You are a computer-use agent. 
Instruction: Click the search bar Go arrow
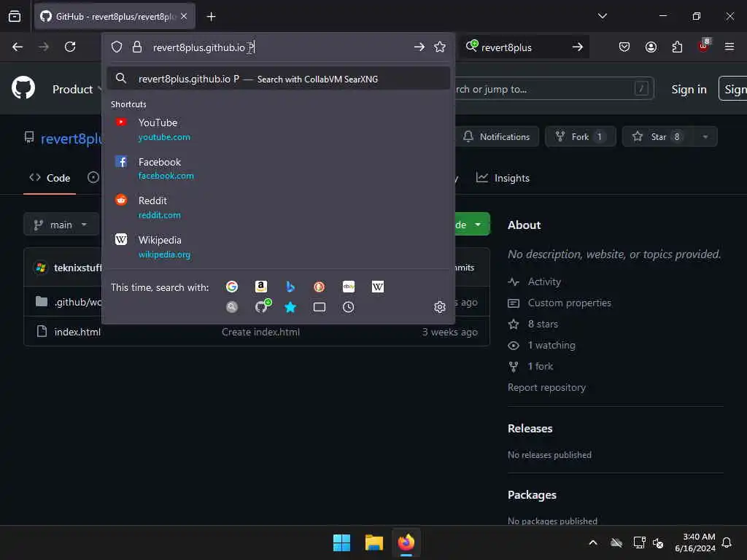tap(578, 47)
